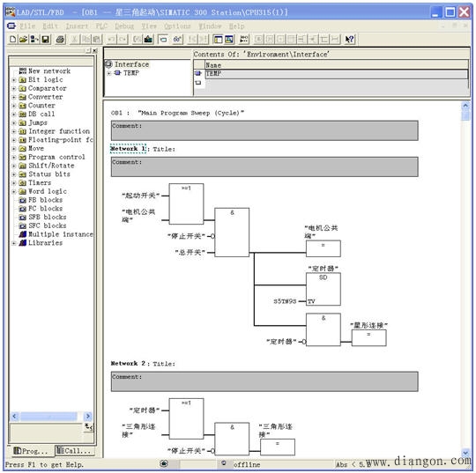Toggle the details view toolbar icon
Screen dimensions: 476x473
(229, 39)
